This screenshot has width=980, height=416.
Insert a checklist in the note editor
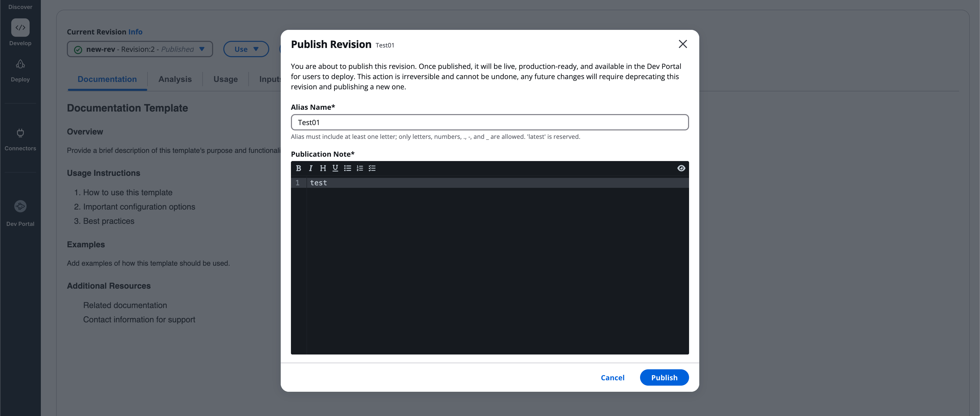(x=372, y=168)
